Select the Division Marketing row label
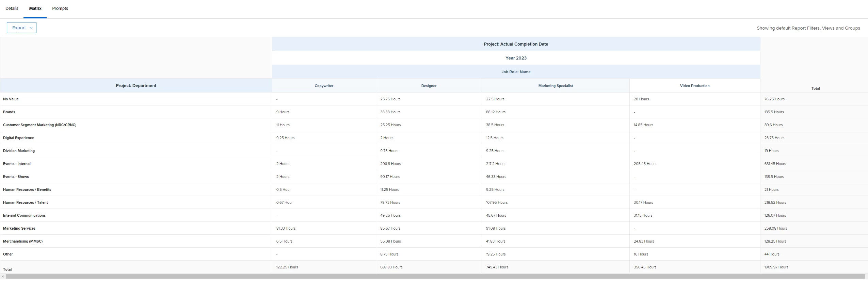868x281 pixels. click(19, 151)
